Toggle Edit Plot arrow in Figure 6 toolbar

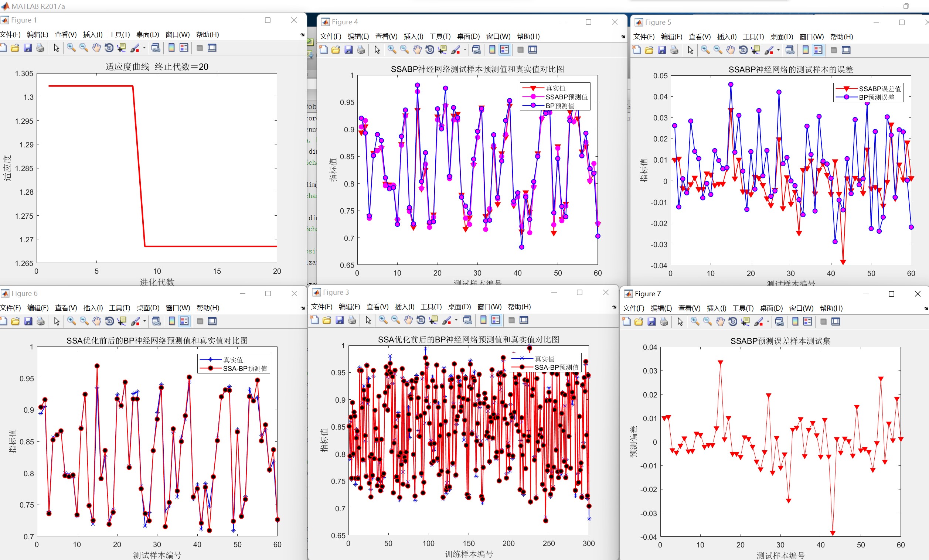[x=57, y=321]
